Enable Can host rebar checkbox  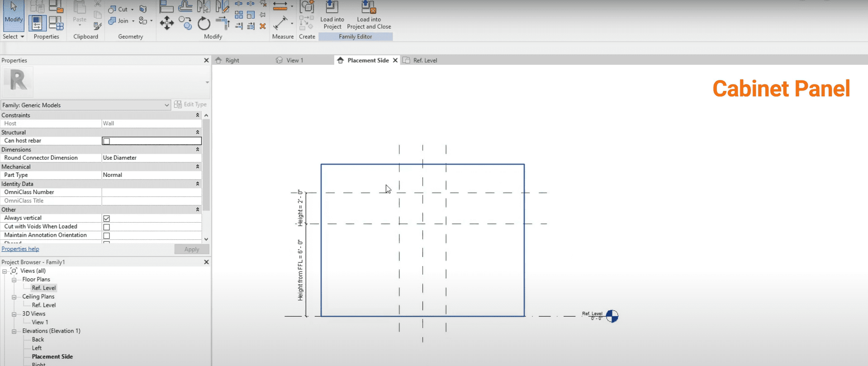click(107, 141)
